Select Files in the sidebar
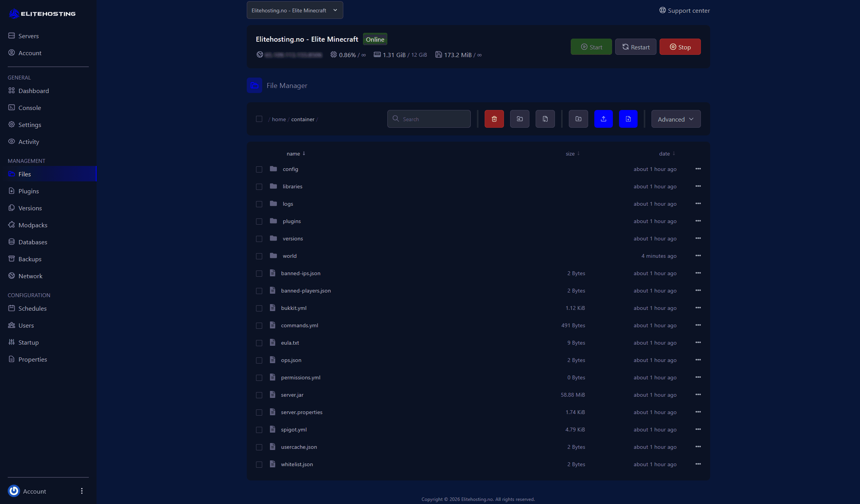860x504 pixels. tap(48, 174)
